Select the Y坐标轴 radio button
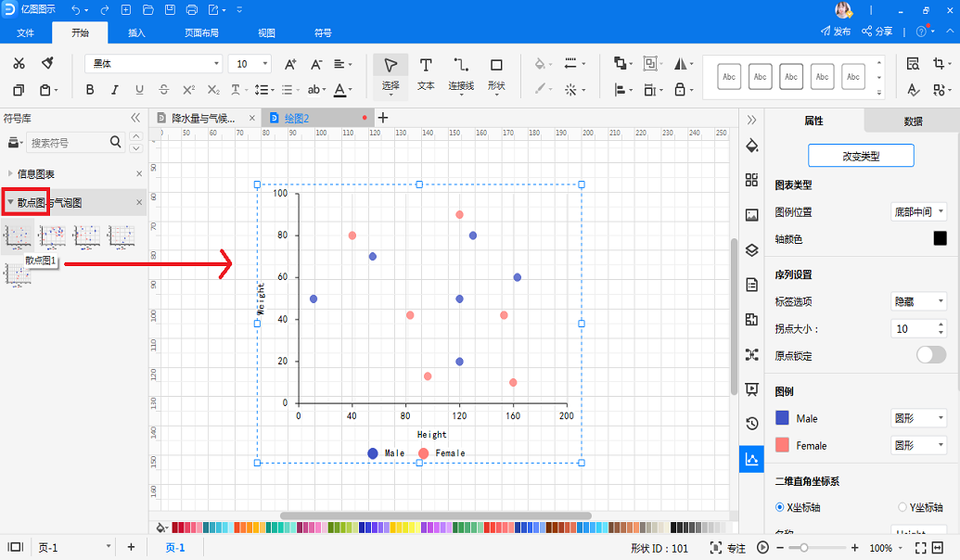This screenshot has height=560, width=960. (902, 507)
